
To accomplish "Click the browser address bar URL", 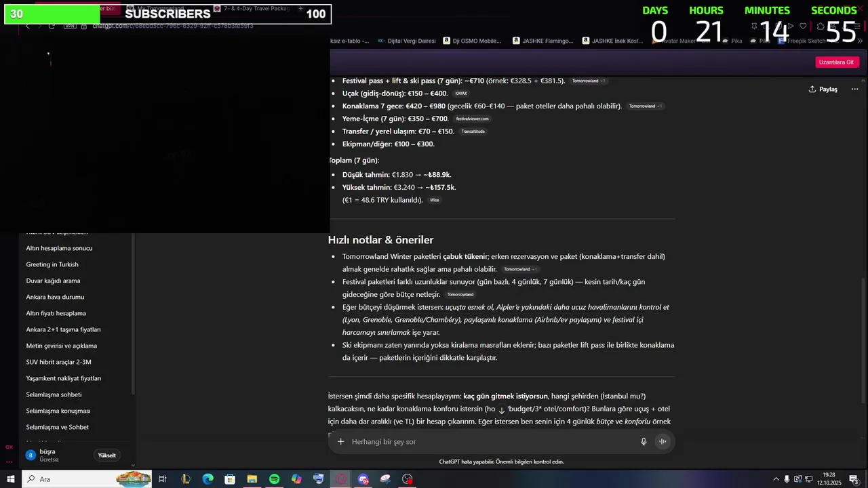I will click(173, 26).
